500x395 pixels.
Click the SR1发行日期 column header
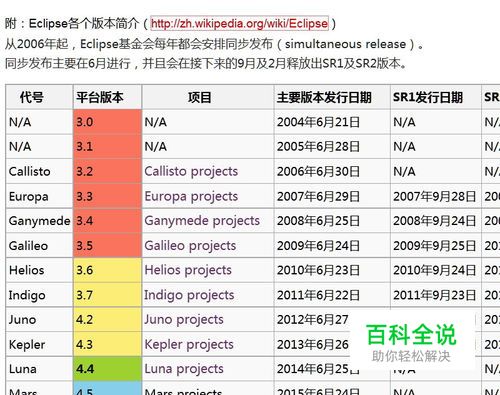436,97
